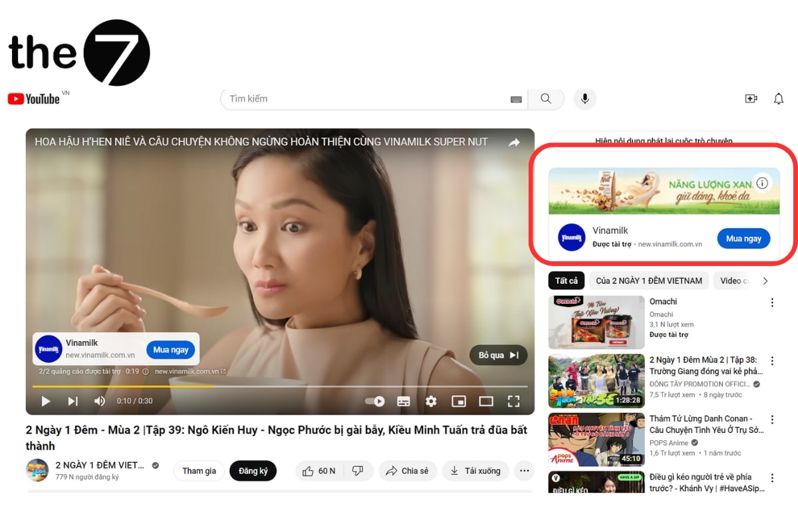
Task: Skip to the next video with the player icon
Action: click(x=73, y=401)
